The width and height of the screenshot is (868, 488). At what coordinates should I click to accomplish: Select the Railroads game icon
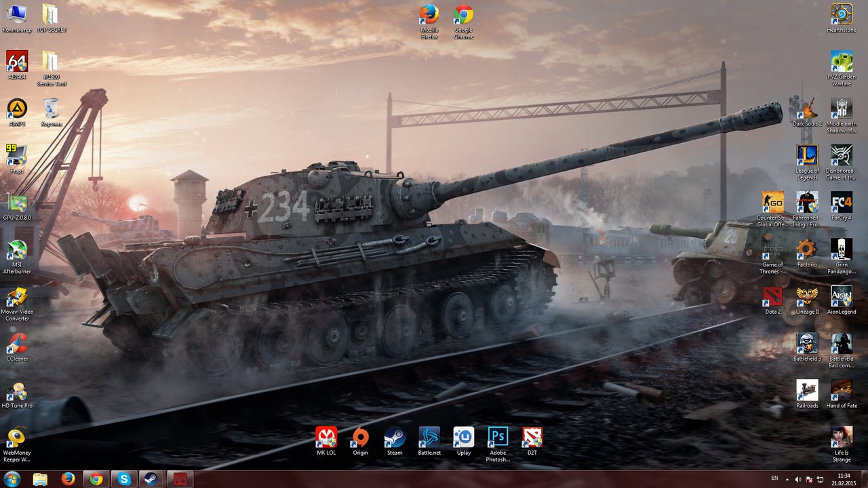(807, 394)
